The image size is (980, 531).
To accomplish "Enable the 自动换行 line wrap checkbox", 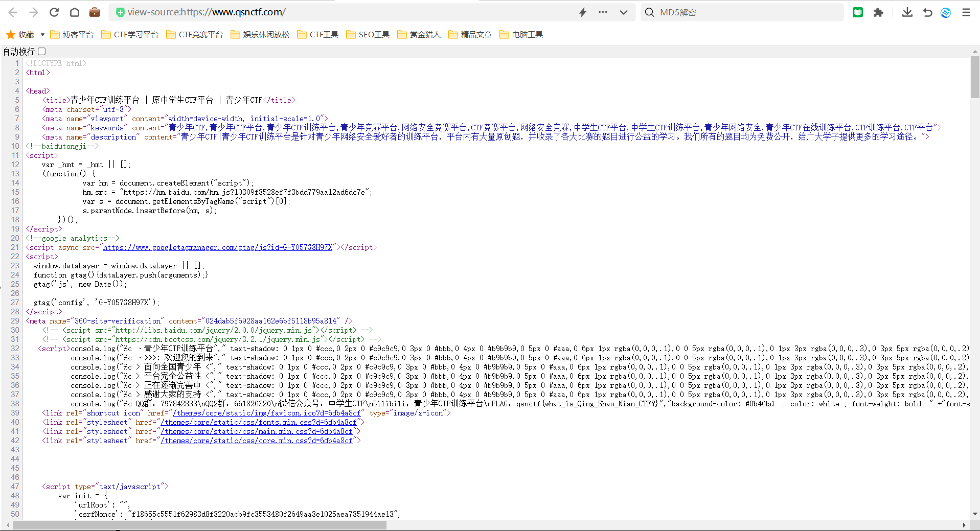I will click(42, 51).
